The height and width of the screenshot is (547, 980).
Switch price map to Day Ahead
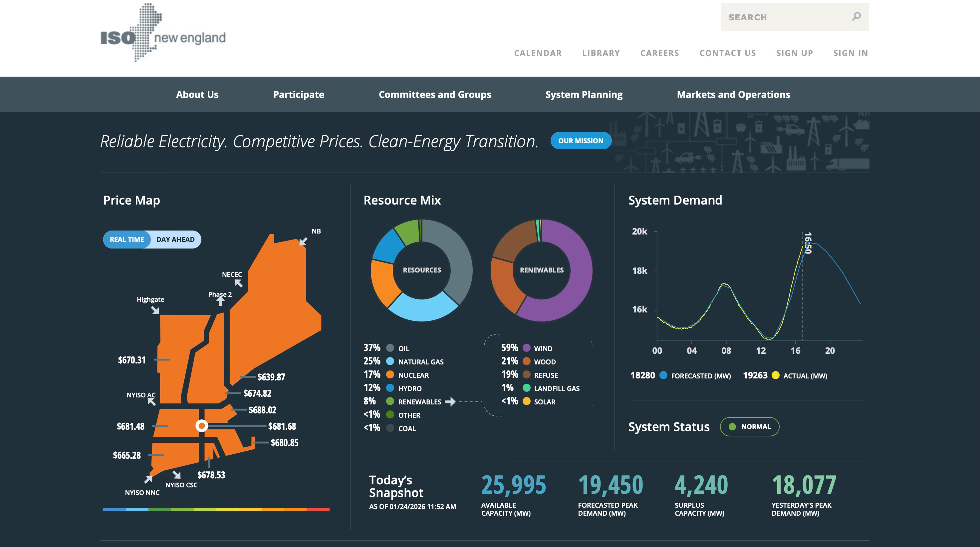coord(175,240)
